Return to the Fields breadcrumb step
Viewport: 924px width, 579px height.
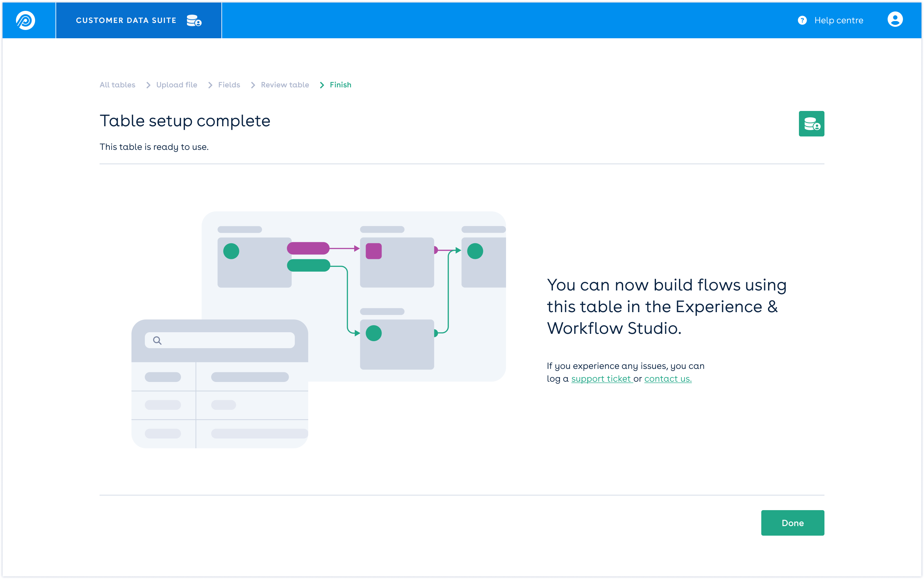[229, 84]
